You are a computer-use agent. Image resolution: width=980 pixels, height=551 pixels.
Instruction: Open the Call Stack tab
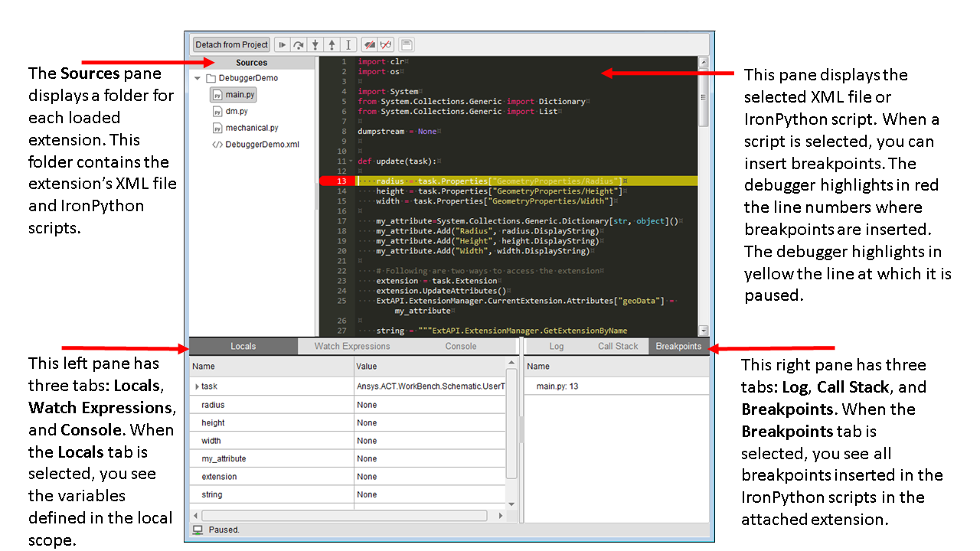[x=618, y=347]
